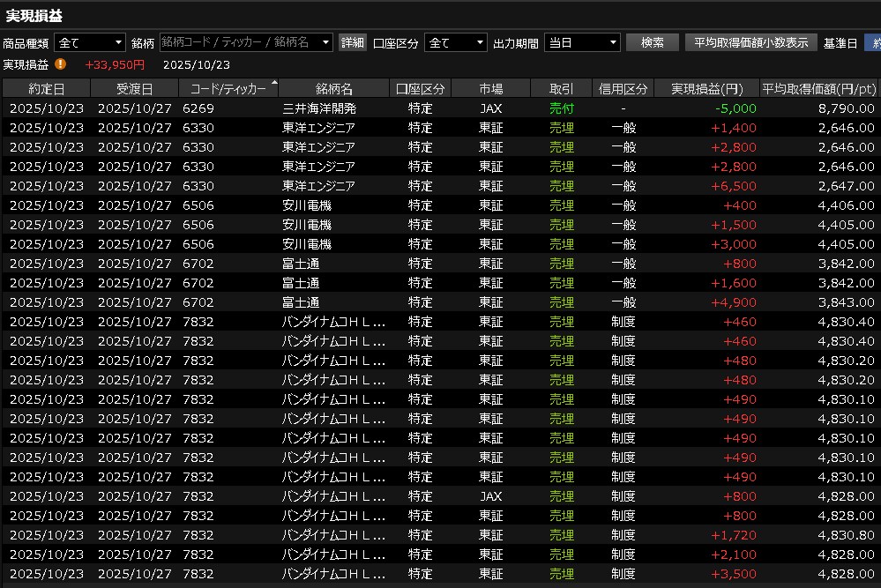The image size is (881, 588).
Task: Expand the 銘柄 search box dropdown arrow
Action: click(x=325, y=42)
